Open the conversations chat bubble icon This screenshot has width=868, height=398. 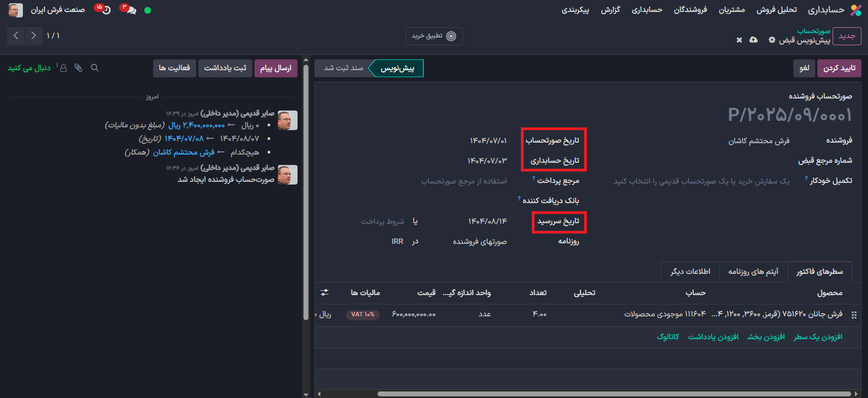tap(130, 10)
